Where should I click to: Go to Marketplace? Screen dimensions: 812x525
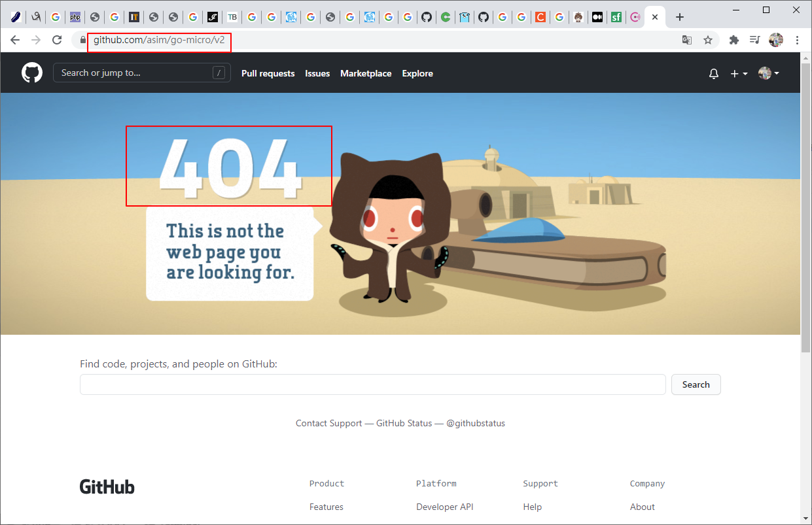pos(366,73)
